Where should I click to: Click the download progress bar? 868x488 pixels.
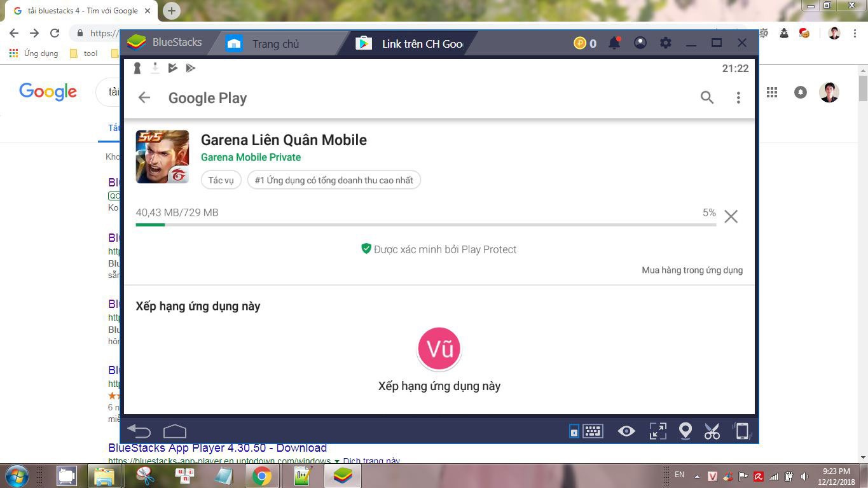click(426, 225)
